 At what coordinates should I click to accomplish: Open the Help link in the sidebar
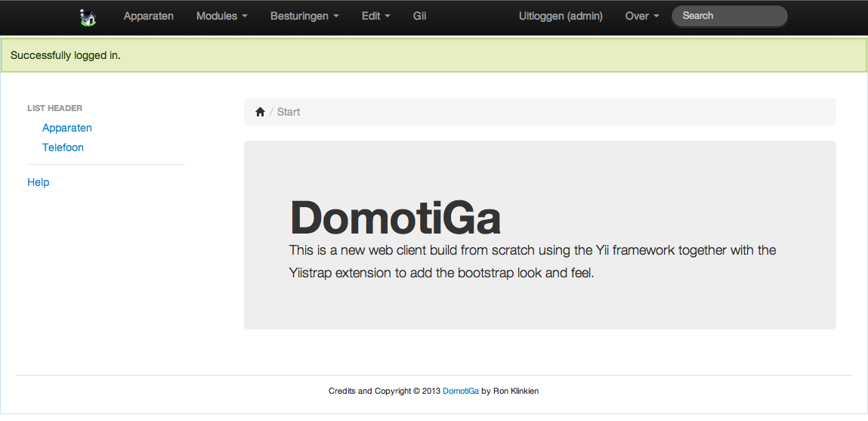[38, 182]
